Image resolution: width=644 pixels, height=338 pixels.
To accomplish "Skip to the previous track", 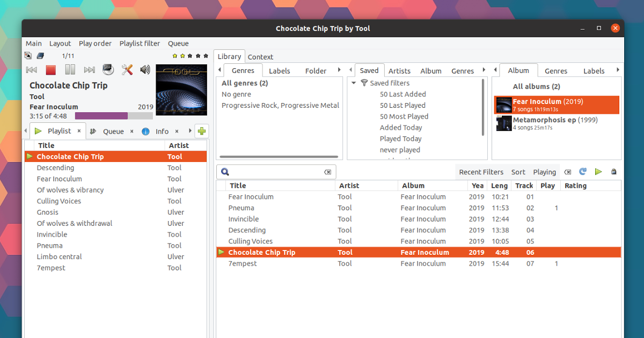I will [32, 70].
